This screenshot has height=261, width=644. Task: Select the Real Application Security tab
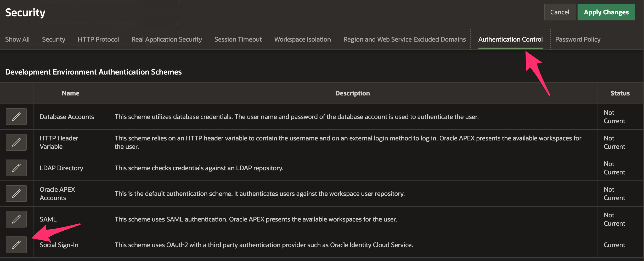167,39
